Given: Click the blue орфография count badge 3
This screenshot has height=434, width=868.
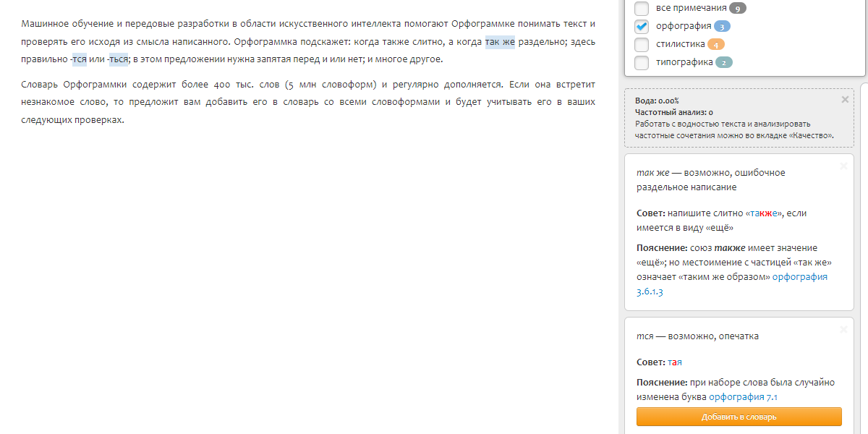Looking at the screenshot, I should [722, 27].
